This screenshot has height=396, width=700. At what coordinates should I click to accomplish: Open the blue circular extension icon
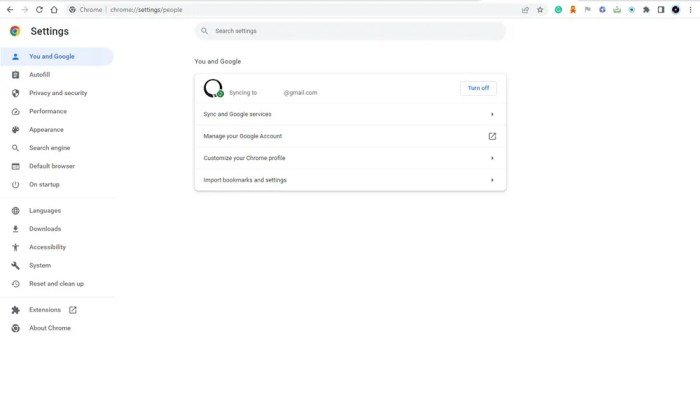[602, 9]
